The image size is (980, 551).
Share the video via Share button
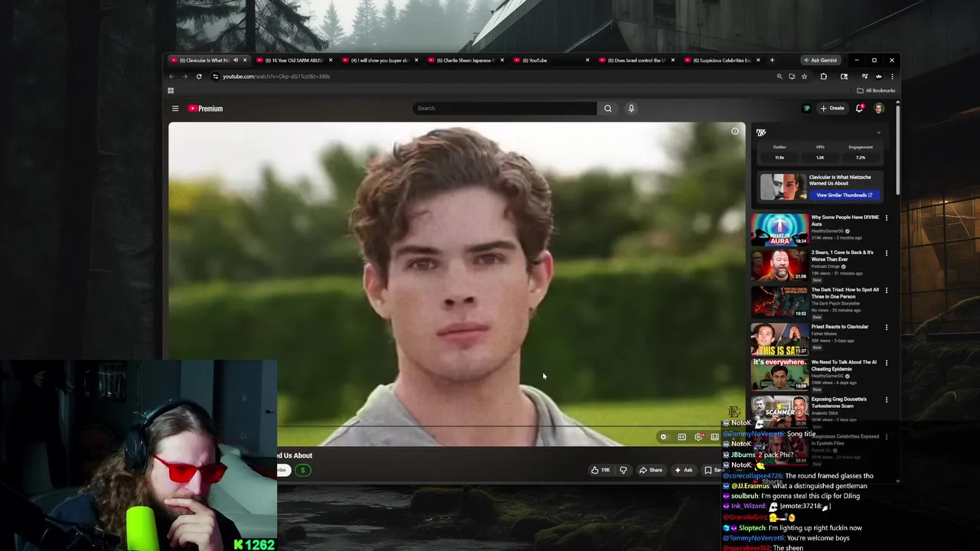pos(651,470)
